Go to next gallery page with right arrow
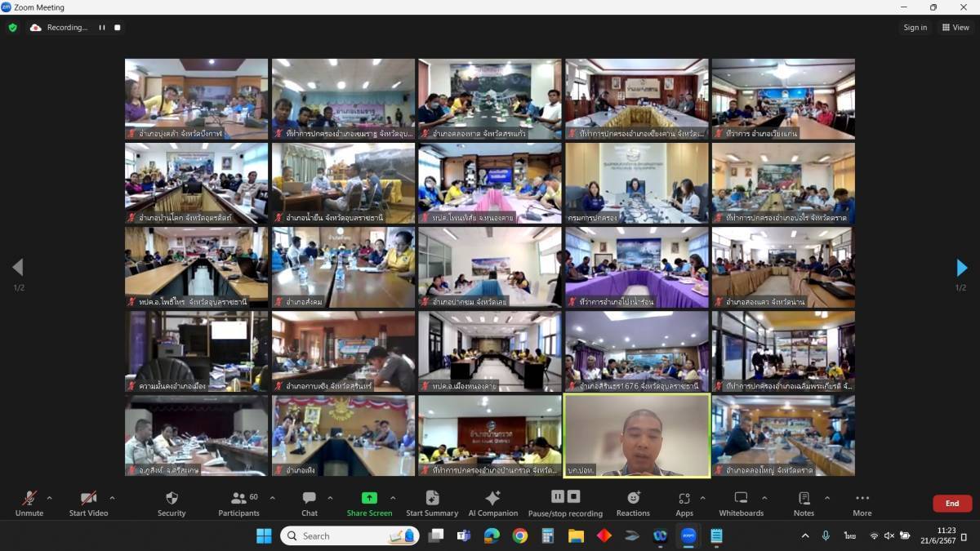The width and height of the screenshot is (980, 551). click(961, 268)
